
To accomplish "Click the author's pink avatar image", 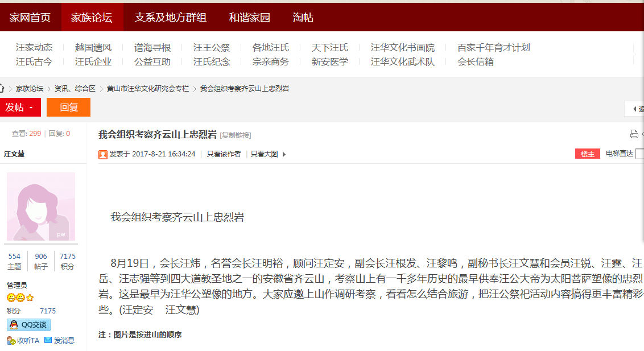I will coord(41,207).
